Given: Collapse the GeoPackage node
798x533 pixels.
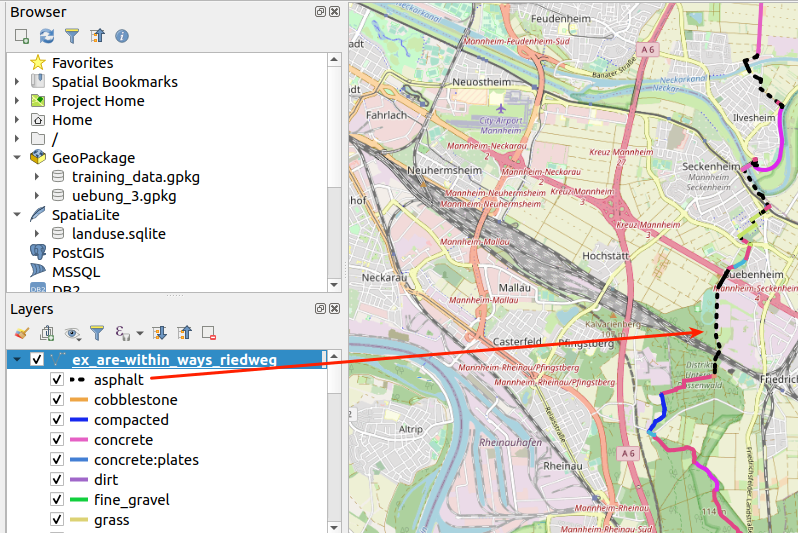Looking at the screenshot, I should [17, 157].
